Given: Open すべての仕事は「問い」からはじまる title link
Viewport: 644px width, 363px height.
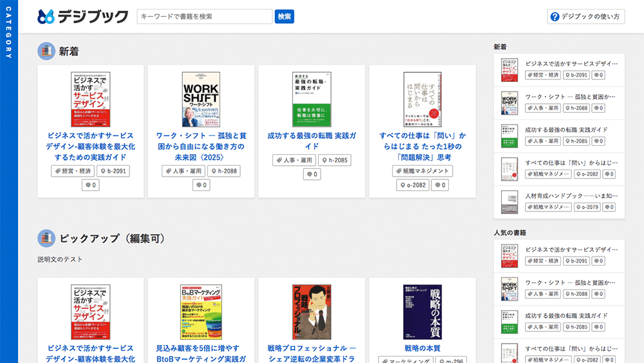Looking at the screenshot, I should [422, 146].
